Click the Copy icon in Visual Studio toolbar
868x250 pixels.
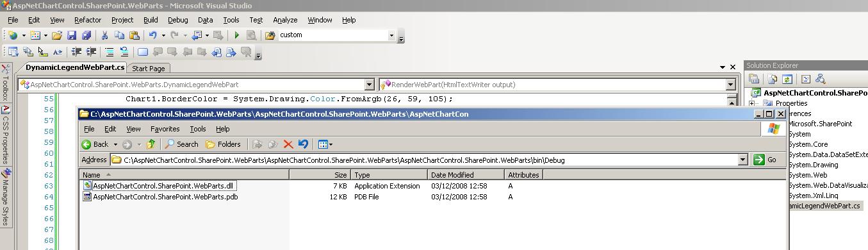(x=119, y=35)
